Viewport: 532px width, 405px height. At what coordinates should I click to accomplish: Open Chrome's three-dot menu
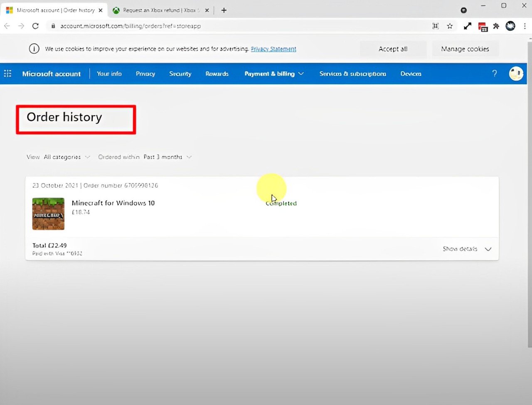(525, 26)
